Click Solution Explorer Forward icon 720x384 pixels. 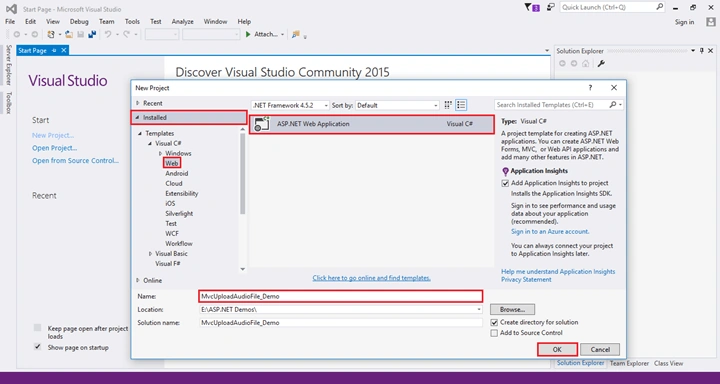tap(574, 64)
